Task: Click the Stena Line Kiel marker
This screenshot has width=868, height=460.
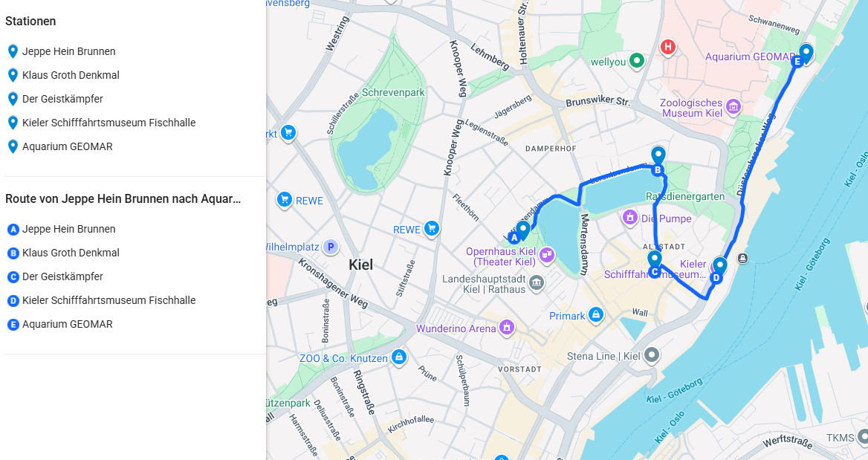Action: pyautogui.click(x=652, y=355)
